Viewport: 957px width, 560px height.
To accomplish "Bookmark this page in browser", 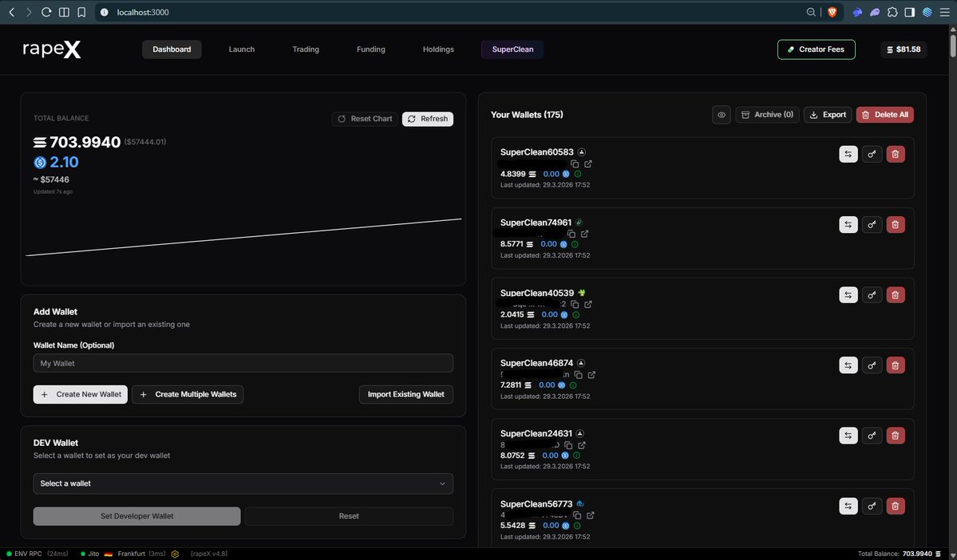I will (81, 12).
